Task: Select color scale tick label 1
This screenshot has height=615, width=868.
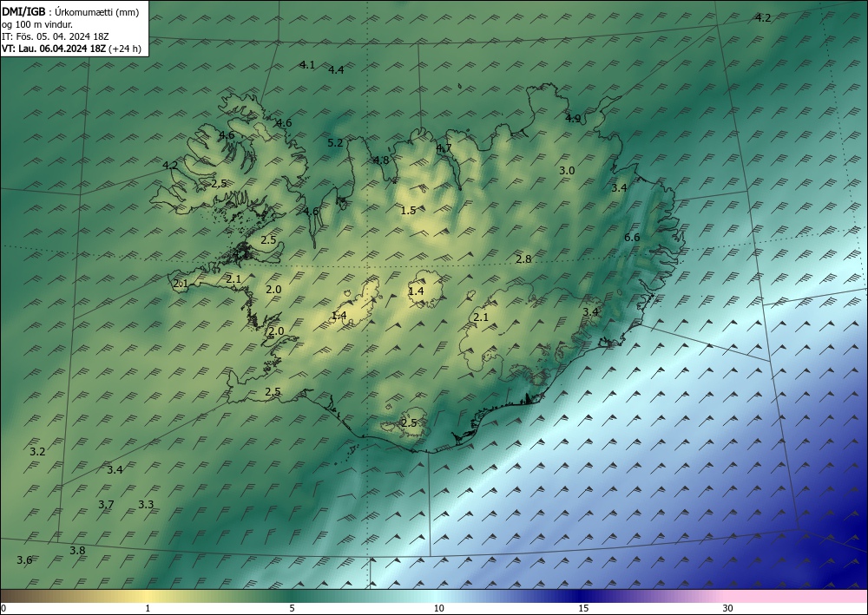Action: [148, 608]
